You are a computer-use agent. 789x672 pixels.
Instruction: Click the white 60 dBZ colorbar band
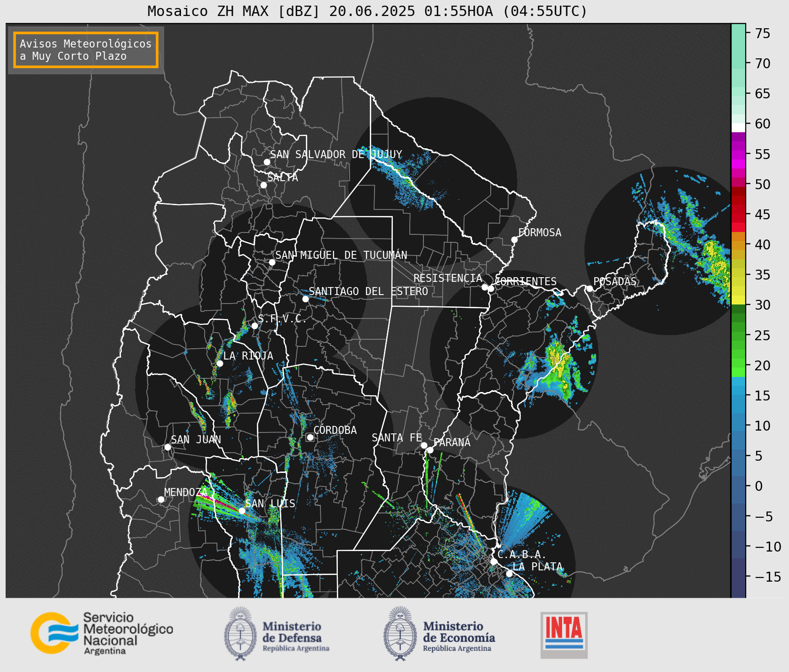738,128
